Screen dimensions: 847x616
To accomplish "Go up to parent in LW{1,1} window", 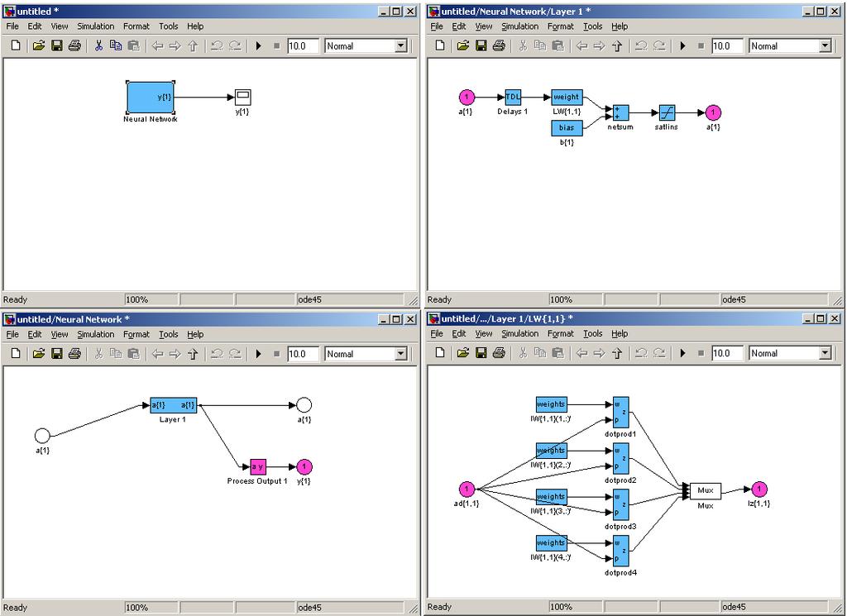I will click(617, 353).
